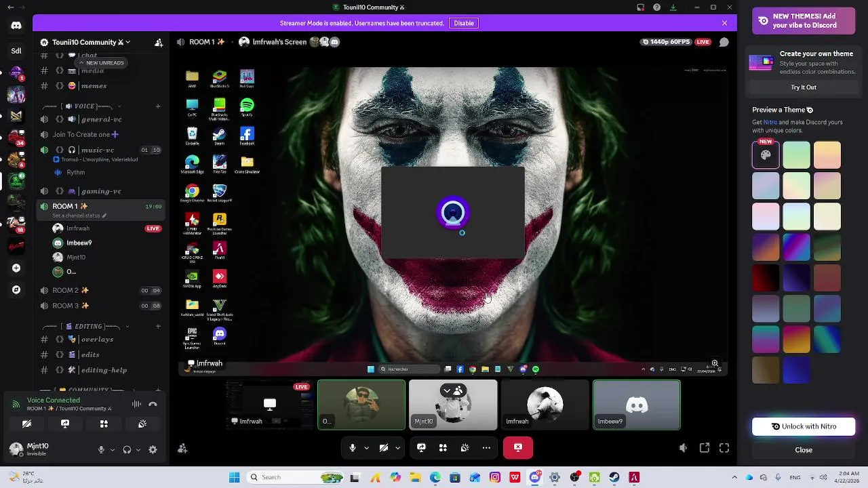This screenshot has height=488, width=868.
Task: Open Discover servers compass icon
Action: point(16,290)
